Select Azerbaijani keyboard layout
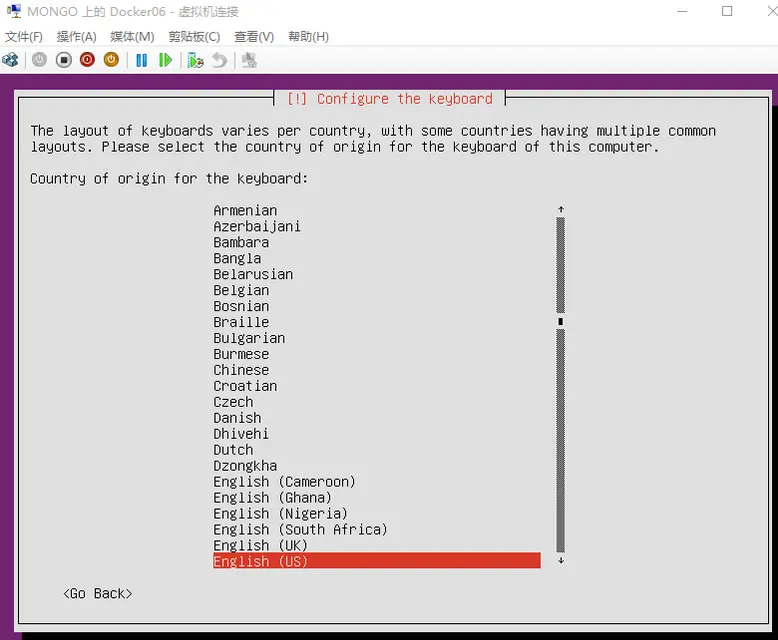The image size is (778, 640). (x=257, y=226)
